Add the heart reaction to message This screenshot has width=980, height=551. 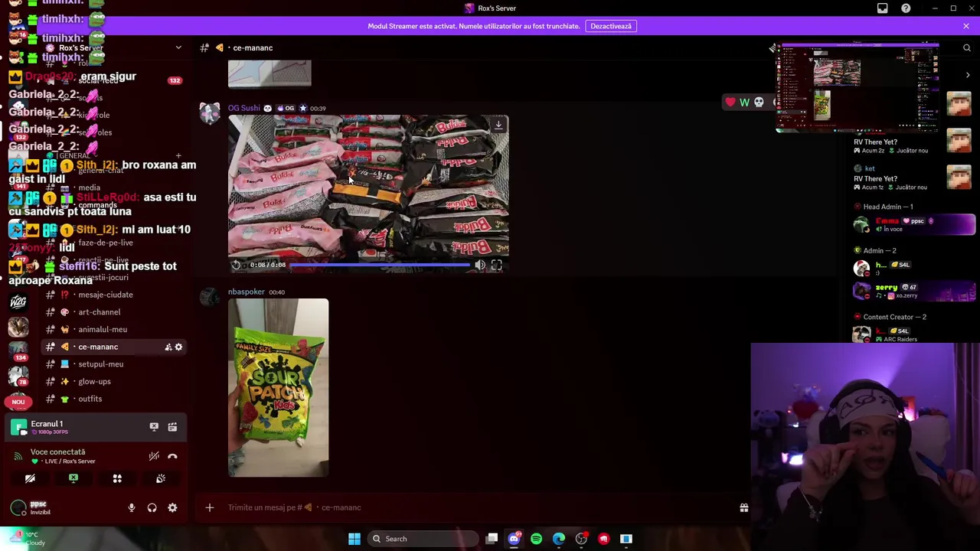tap(730, 103)
